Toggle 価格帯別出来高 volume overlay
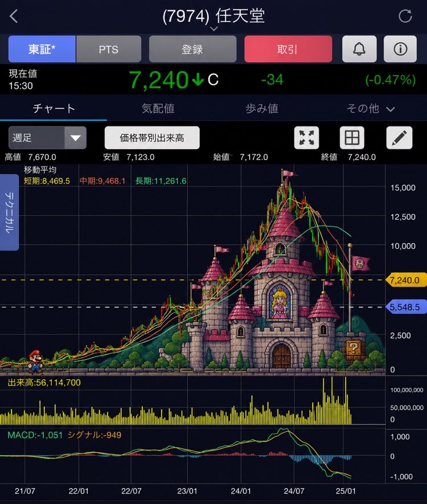The height and width of the screenshot is (504, 427). click(x=152, y=138)
